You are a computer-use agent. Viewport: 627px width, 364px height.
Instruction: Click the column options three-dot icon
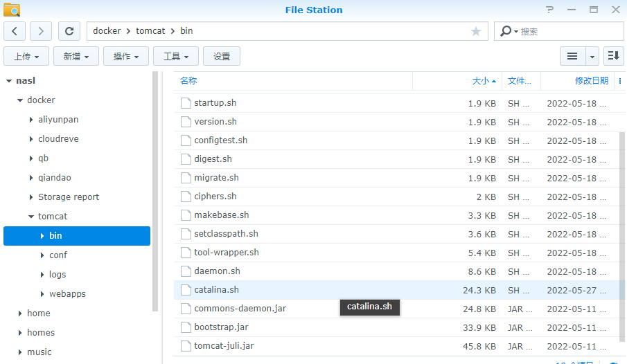[619, 81]
